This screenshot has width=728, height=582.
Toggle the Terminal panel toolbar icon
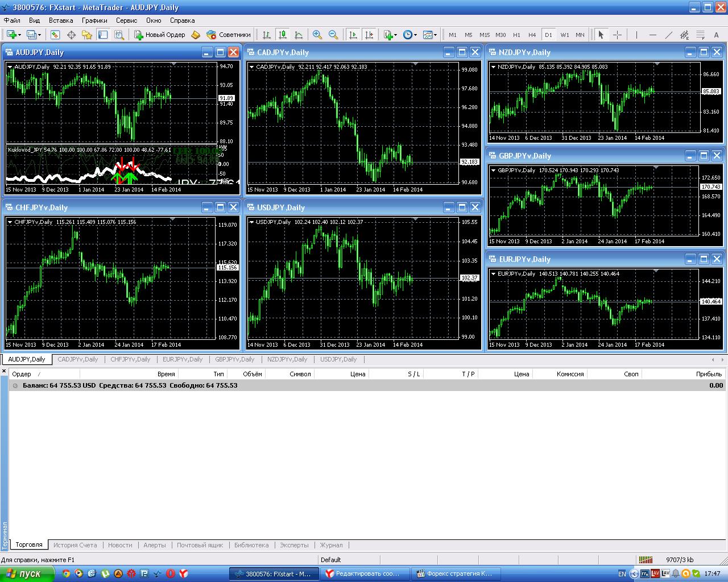click(x=103, y=35)
